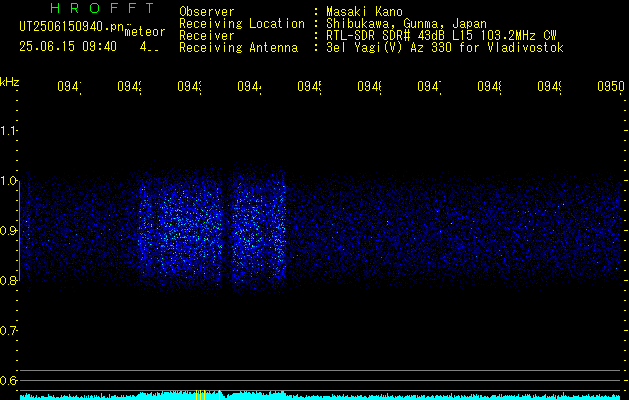Click the 0.8 kHz frequency label
The width and height of the screenshot is (629, 400).
[x=8, y=280]
